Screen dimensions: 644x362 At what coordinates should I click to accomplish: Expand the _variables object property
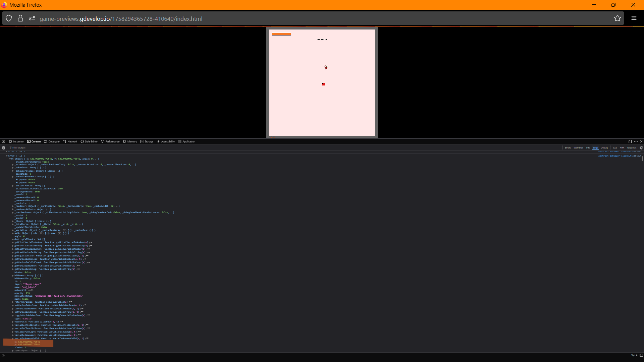click(x=13, y=230)
